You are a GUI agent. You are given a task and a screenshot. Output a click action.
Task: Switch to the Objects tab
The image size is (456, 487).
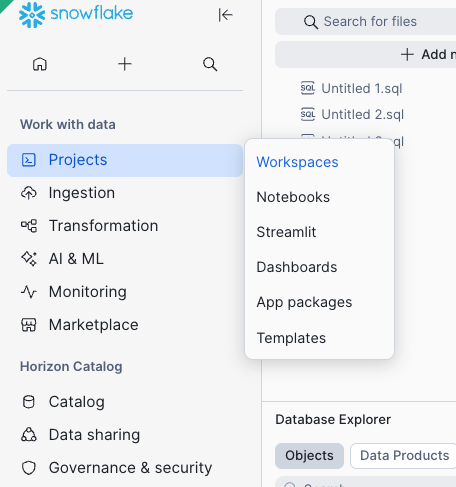coord(309,456)
